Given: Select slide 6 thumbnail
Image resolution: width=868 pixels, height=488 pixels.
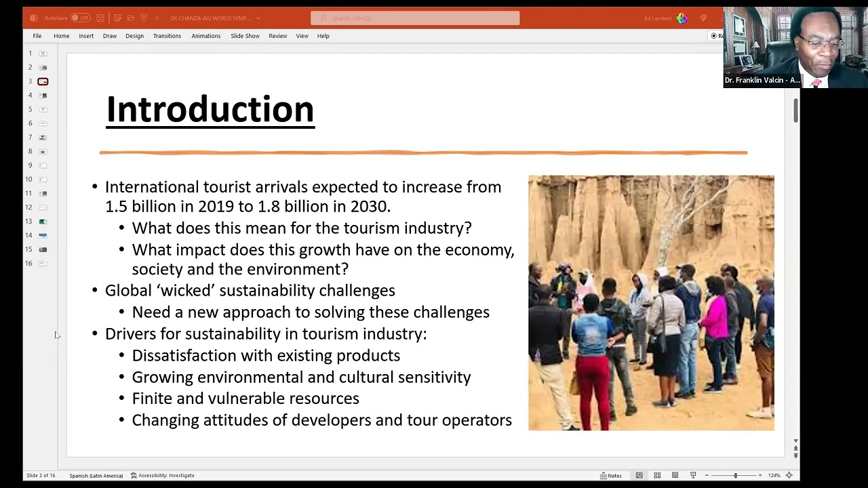Looking at the screenshot, I should pyautogui.click(x=43, y=123).
